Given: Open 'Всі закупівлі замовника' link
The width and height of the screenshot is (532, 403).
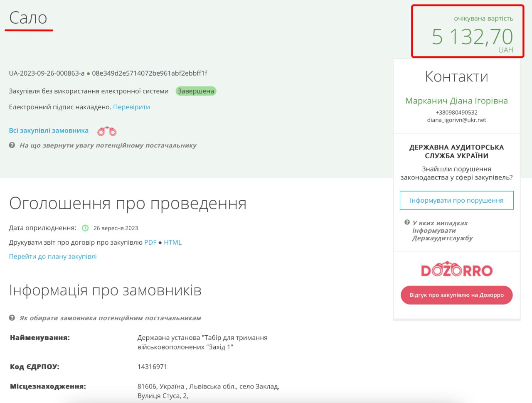Looking at the screenshot, I should 49,130.
